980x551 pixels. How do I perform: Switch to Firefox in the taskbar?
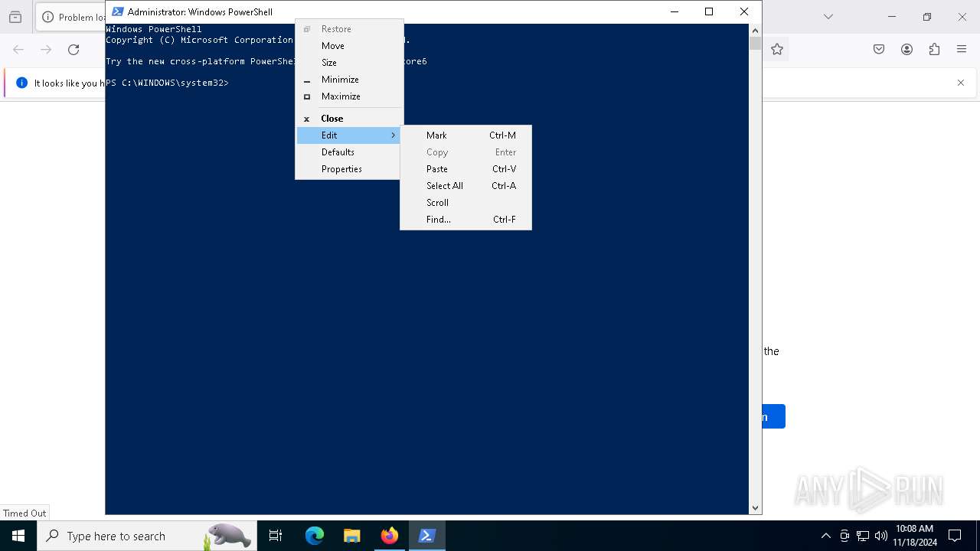point(390,536)
